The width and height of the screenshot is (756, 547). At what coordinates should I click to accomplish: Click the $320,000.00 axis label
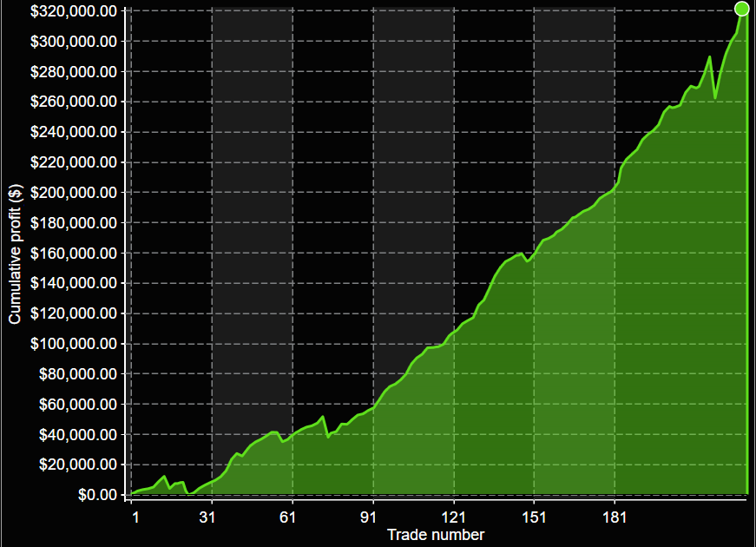pyautogui.click(x=74, y=11)
